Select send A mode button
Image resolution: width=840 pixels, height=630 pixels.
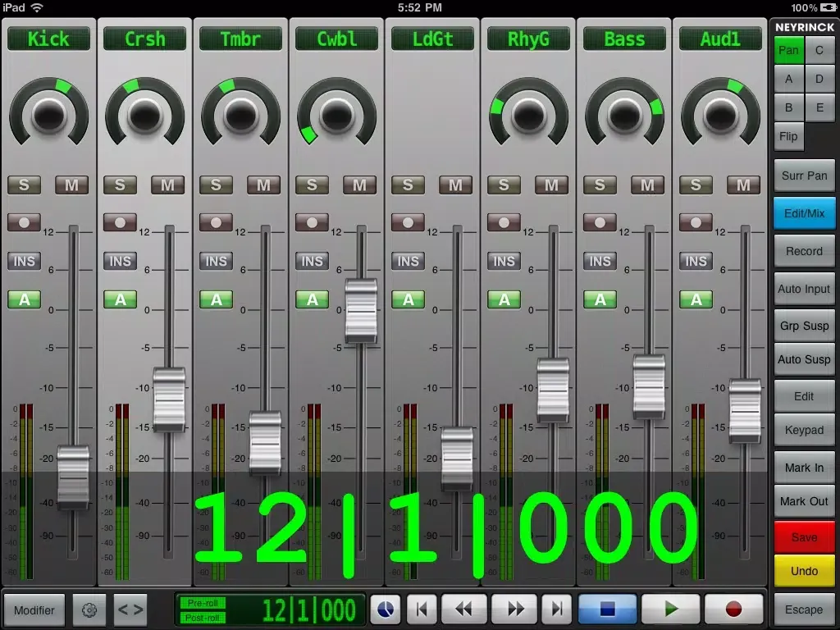[788, 79]
